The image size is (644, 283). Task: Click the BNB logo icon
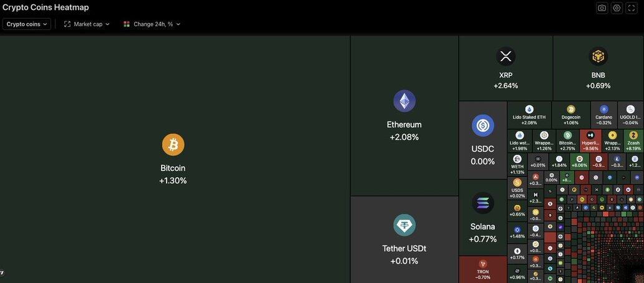[x=598, y=56]
